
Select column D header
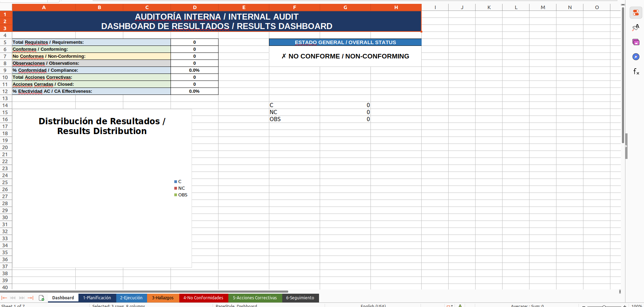tap(194, 7)
